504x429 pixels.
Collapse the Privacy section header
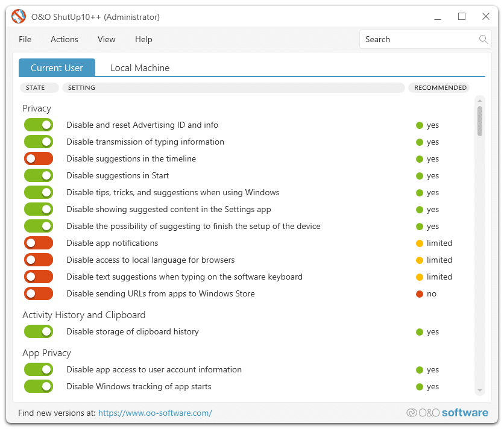37,108
